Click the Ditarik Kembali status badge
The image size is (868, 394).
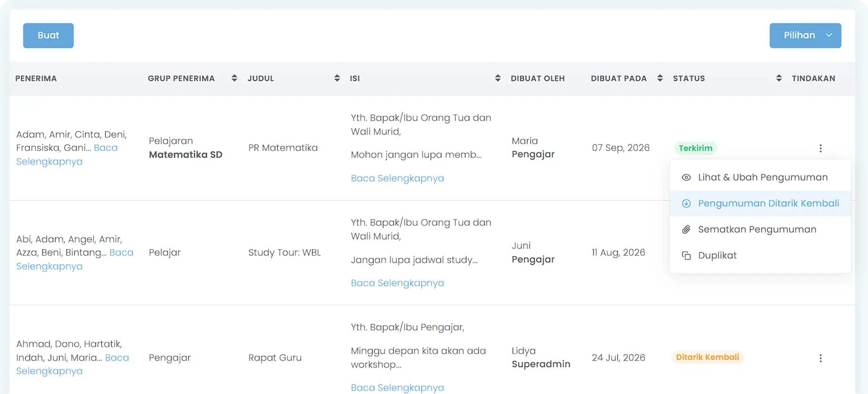(708, 357)
